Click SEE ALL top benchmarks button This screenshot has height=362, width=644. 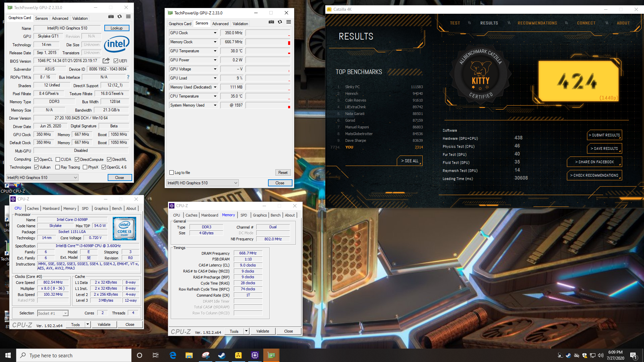pos(410,161)
